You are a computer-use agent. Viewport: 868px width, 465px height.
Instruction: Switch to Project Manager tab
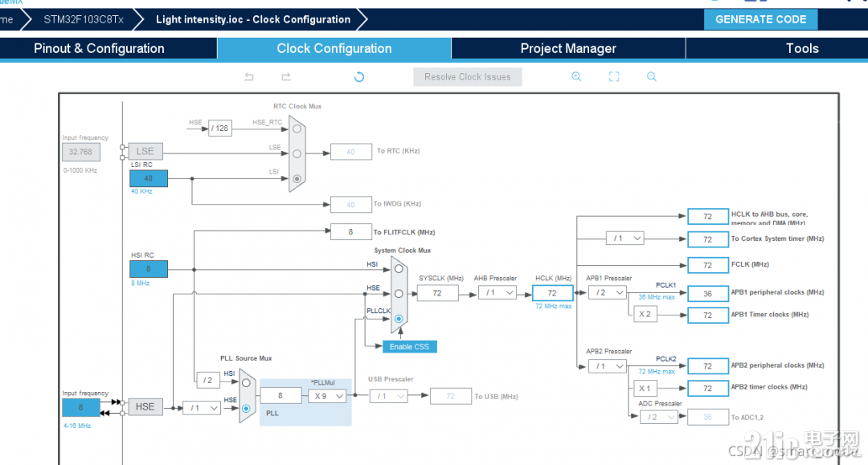pos(568,49)
